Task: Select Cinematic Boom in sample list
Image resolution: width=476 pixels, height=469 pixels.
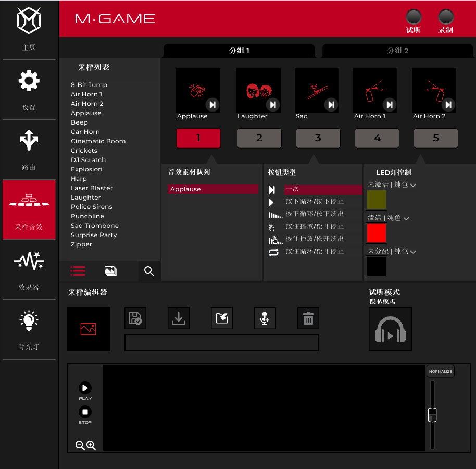Action: point(98,141)
